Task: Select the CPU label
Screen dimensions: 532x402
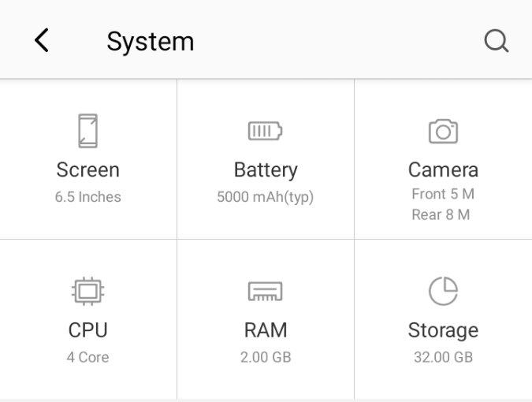Action: point(87,330)
